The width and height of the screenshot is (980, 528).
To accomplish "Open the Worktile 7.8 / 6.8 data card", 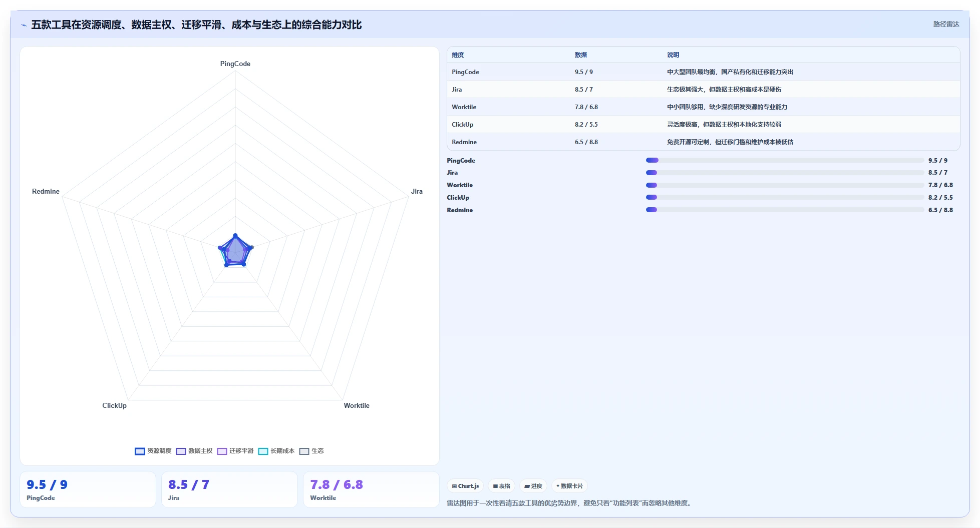I will tap(371, 489).
